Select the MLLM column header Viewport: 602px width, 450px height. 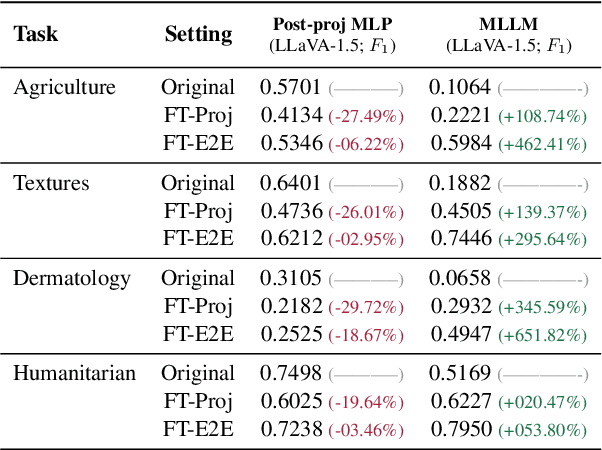pos(508,27)
